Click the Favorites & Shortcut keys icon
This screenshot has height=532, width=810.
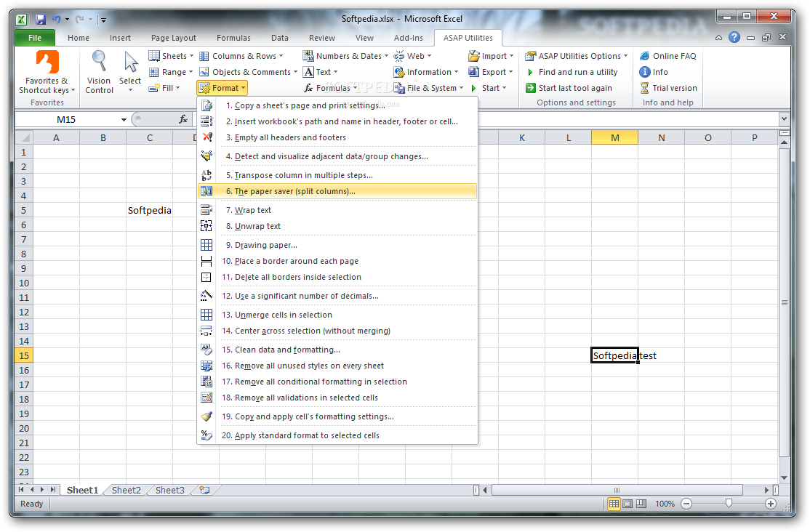coord(47,63)
